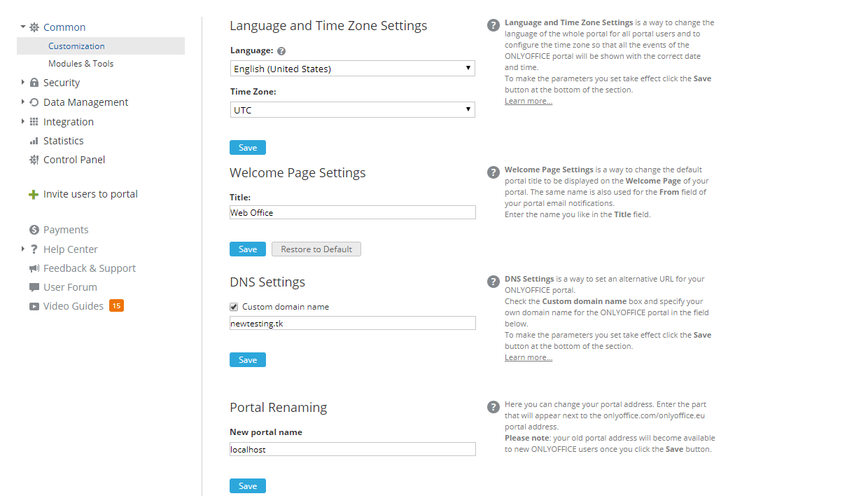Collapse the Common section arrow
Viewport: 868px width, 496px height.
[x=23, y=27]
